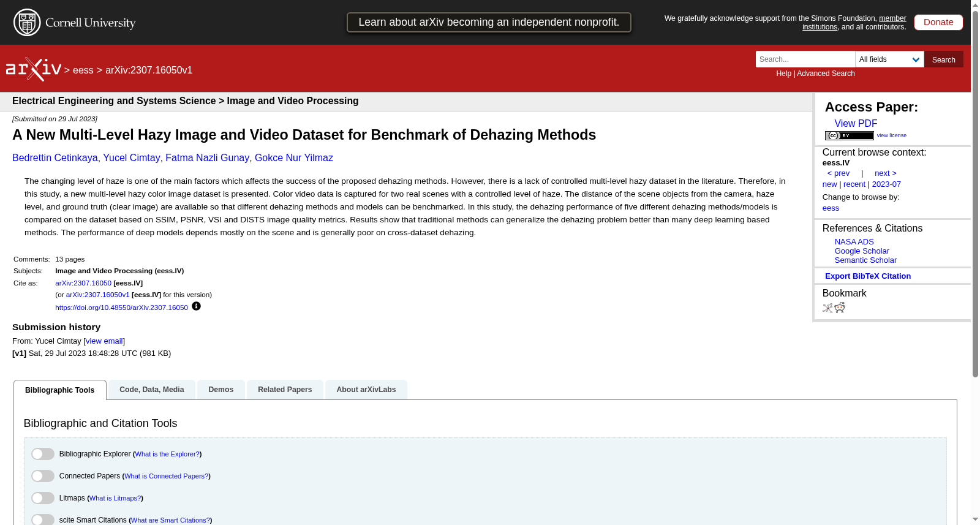Click the Donate button
This screenshot has height=525, width=980.
click(x=938, y=22)
